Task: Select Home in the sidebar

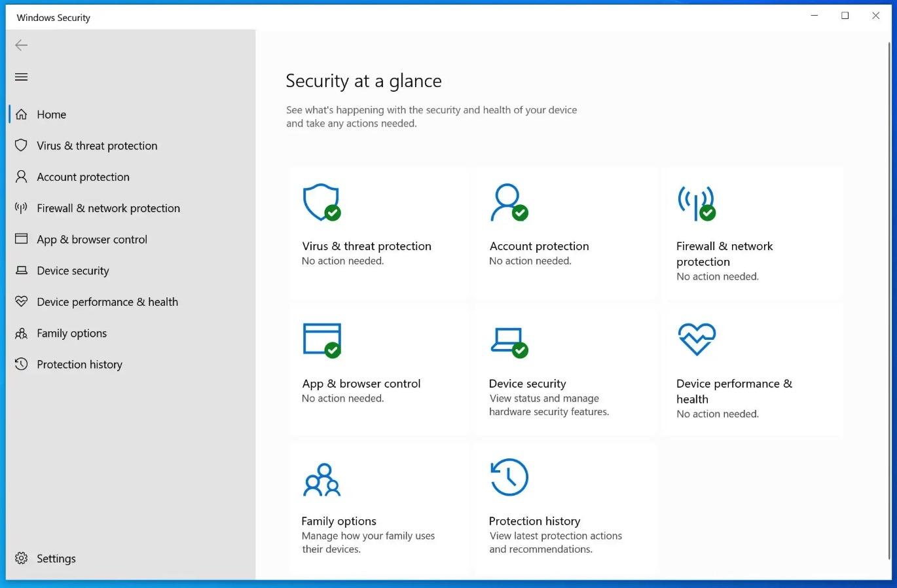Action: pyautogui.click(x=52, y=115)
